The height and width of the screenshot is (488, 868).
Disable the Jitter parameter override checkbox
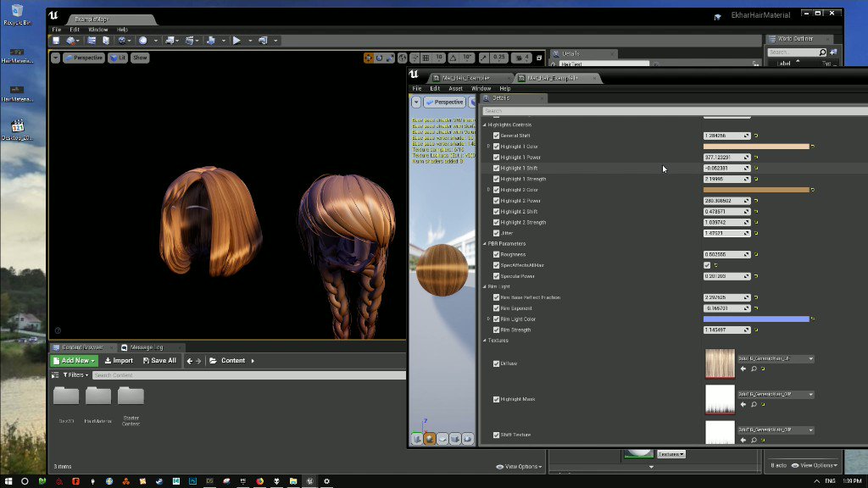tap(496, 233)
